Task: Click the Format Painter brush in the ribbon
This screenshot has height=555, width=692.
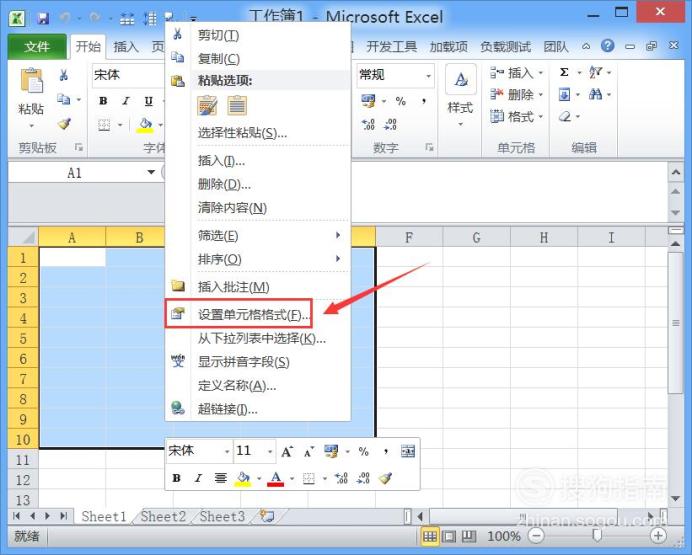Action: point(64,124)
